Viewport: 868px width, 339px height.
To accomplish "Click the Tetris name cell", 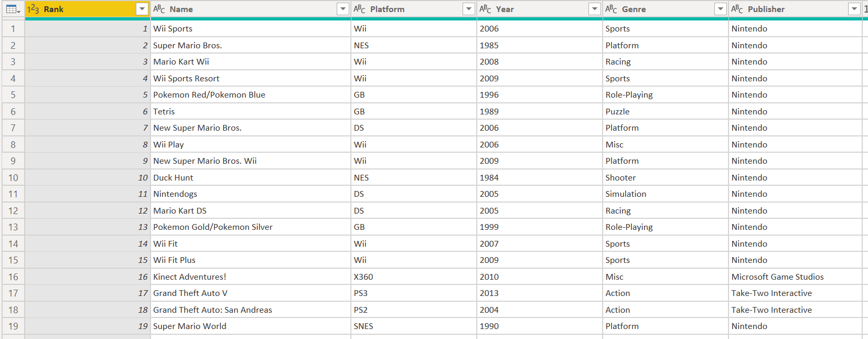I will point(164,112).
